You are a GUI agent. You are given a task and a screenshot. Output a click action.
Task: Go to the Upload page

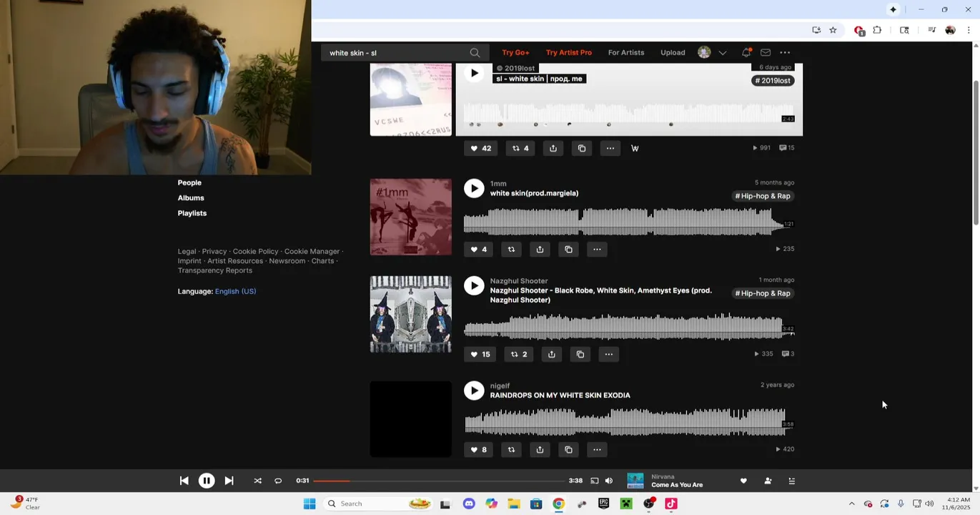[x=673, y=53]
